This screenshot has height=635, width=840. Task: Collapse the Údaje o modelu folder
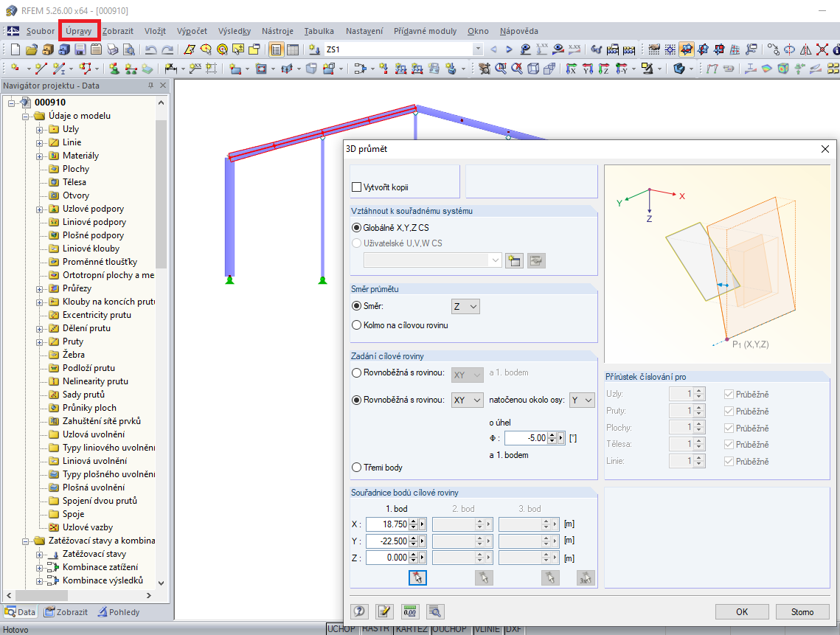[25, 117]
